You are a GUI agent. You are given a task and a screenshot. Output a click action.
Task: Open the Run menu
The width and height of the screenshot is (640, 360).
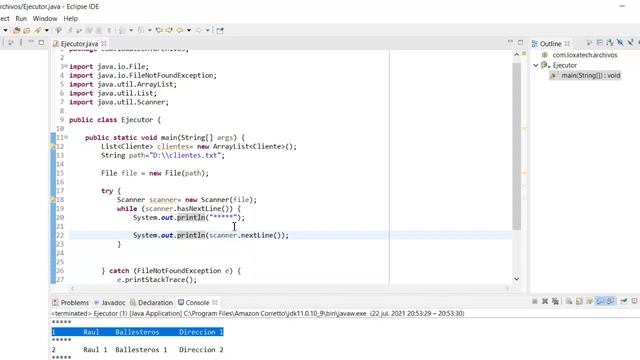21,18
